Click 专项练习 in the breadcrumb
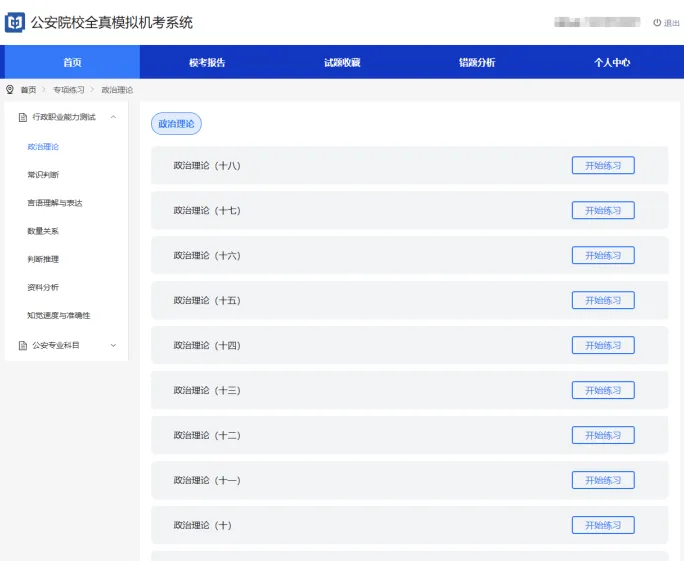The width and height of the screenshot is (684, 561). (x=68, y=90)
